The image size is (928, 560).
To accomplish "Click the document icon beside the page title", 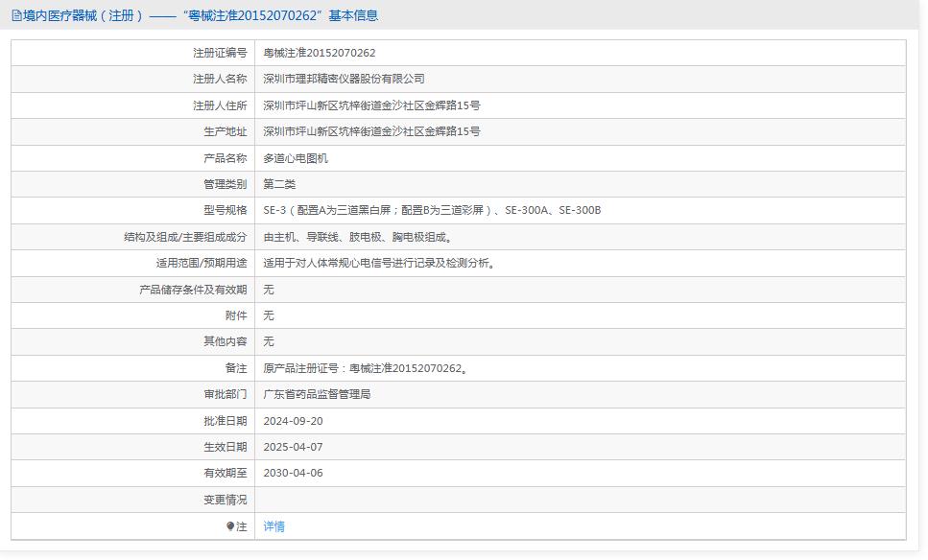I will pyautogui.click(x=16, y=15).
